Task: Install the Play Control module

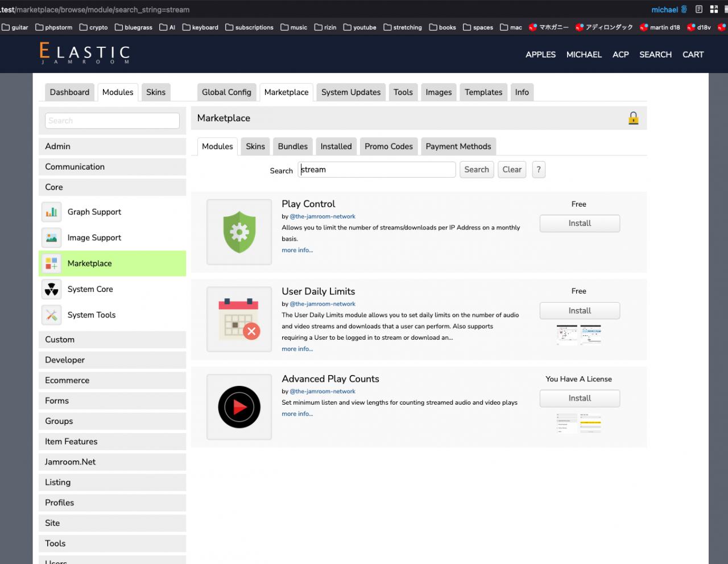Action: click(579, 224)
